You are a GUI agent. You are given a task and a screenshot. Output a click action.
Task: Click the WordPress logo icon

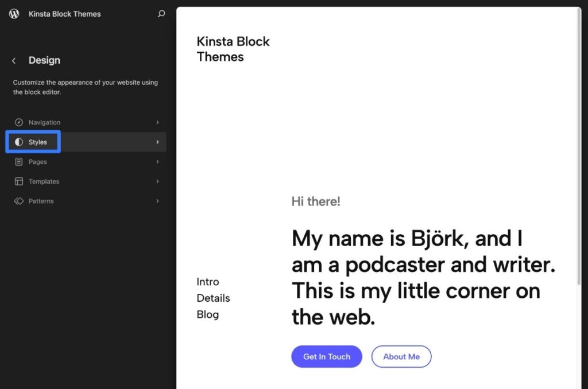point(14,14)
